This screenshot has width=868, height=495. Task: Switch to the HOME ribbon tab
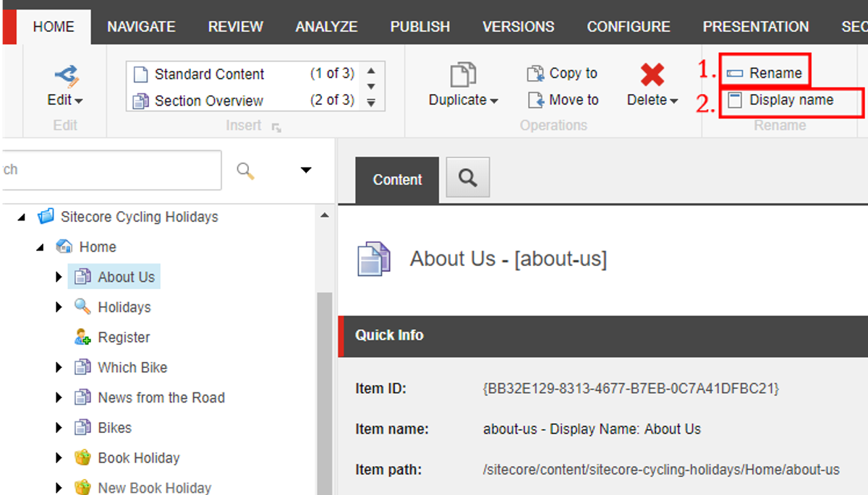click(54, 27)
